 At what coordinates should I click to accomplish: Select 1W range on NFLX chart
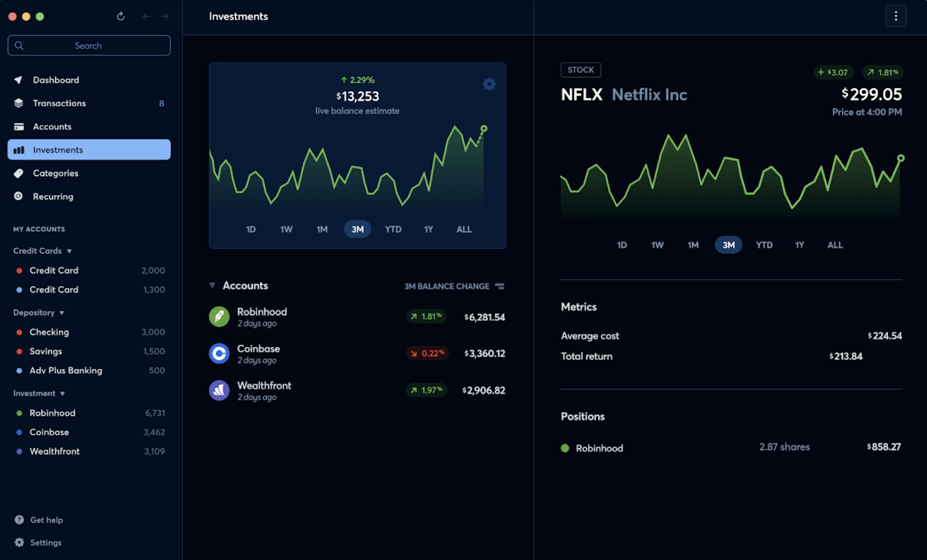click(657, 245)
